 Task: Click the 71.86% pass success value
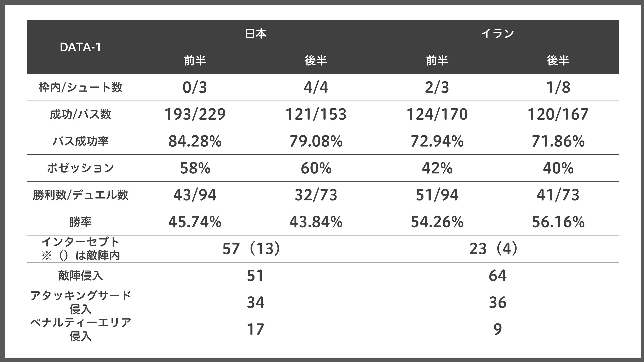click(x=558, y=141)
